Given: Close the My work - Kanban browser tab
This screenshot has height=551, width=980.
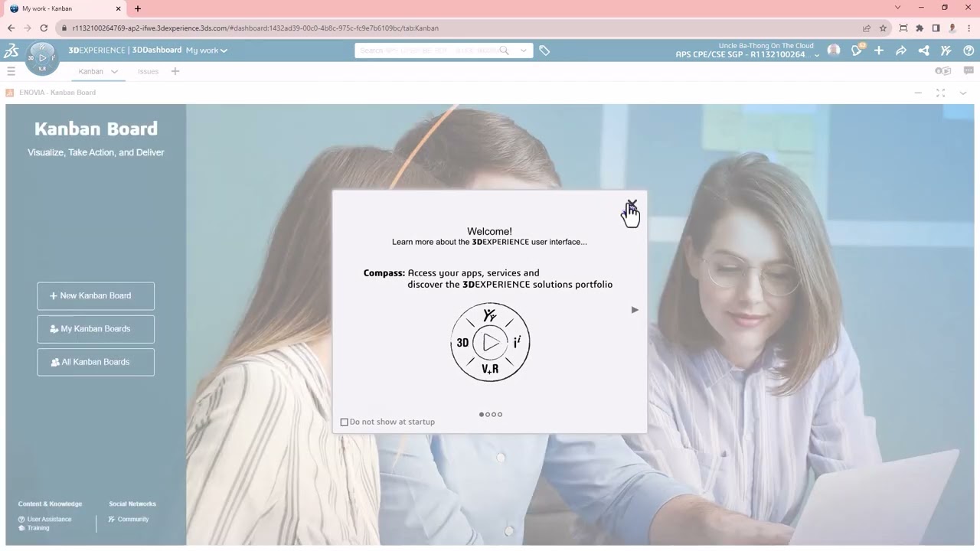Looking at the screenshot, I should [119, 8].
